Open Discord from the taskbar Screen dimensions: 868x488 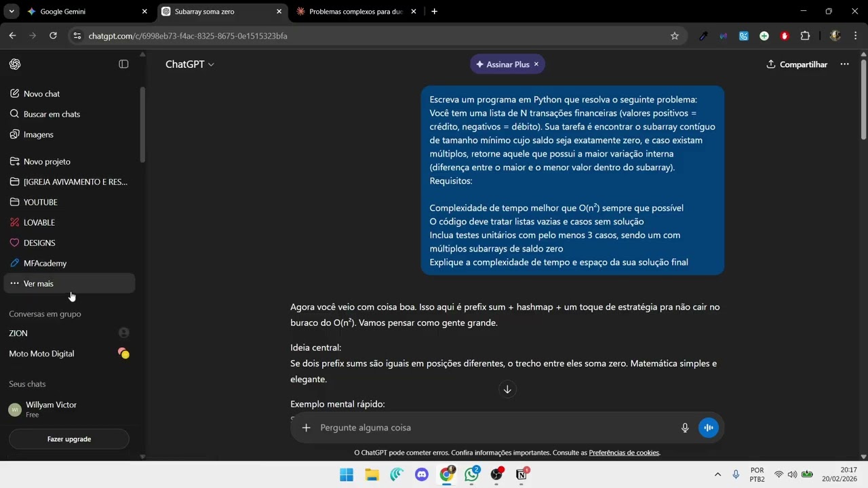[x=422, y=474]
